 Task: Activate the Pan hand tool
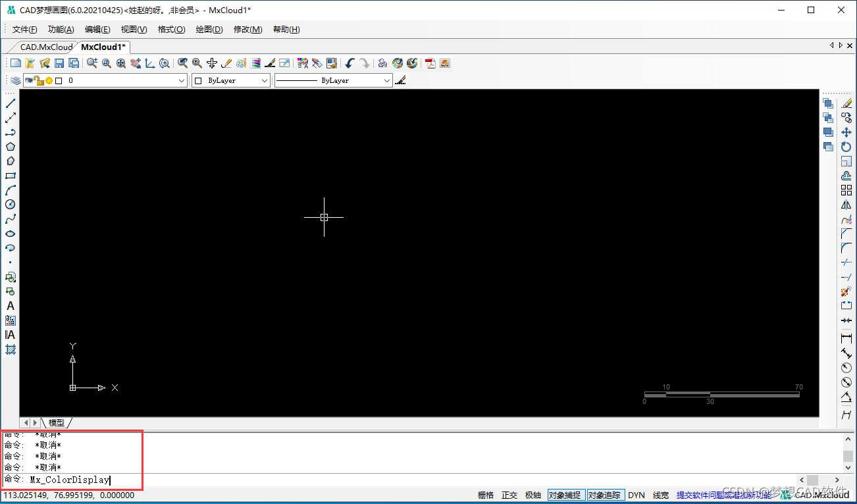pos(136,63)
